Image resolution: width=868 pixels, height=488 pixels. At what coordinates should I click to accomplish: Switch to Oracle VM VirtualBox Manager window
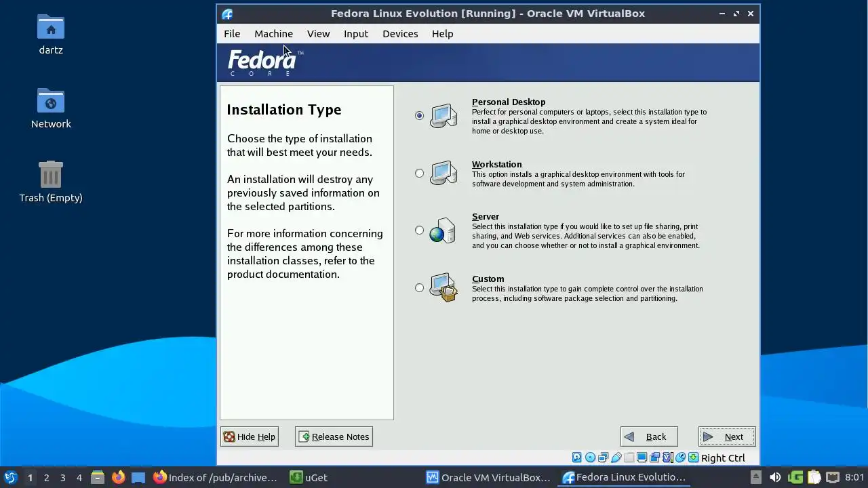(490, 477)
